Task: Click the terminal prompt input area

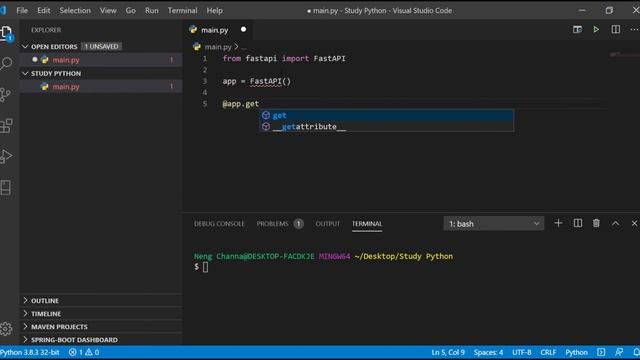Action: [x=205, y=267]
